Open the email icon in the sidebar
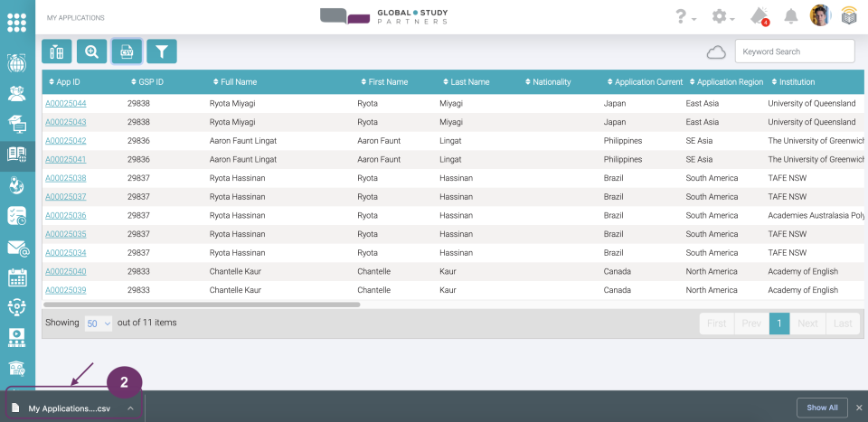The height and width of the screenshot is (422, 868). click(17, 247)
